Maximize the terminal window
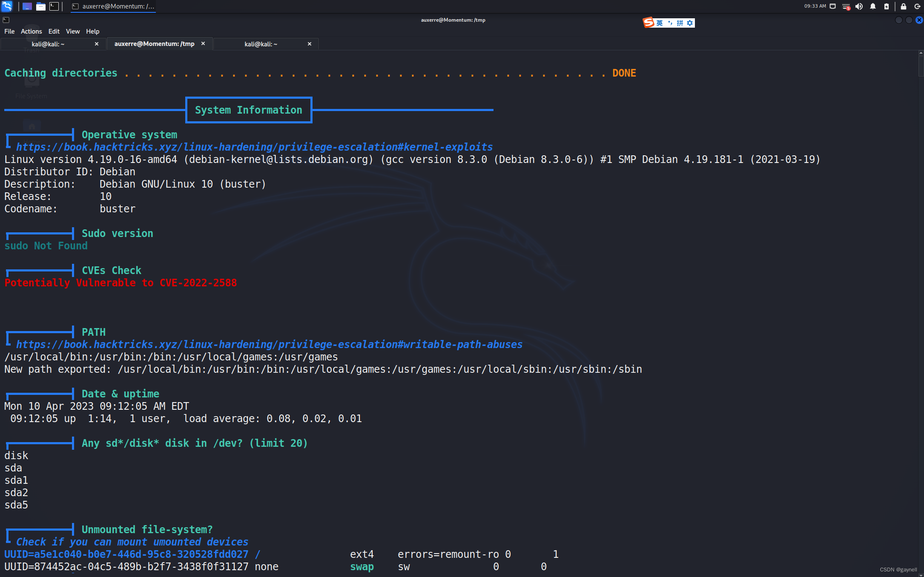 [x=909, y=20]
